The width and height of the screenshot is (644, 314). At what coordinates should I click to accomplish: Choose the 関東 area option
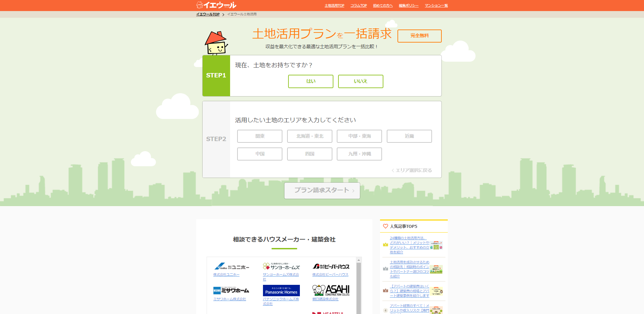pyautogui.click(x=260, y=136)
